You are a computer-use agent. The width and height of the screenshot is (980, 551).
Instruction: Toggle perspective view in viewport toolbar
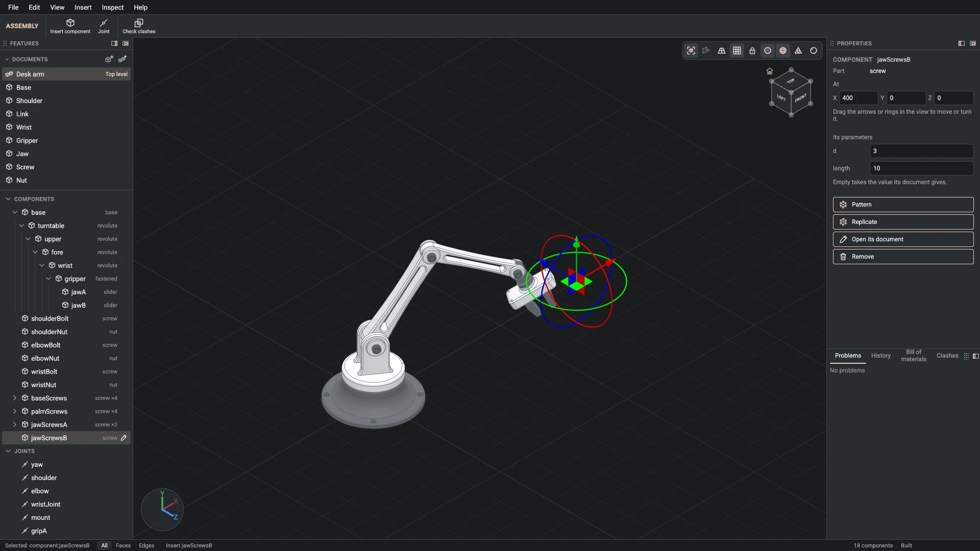point(722,51)
